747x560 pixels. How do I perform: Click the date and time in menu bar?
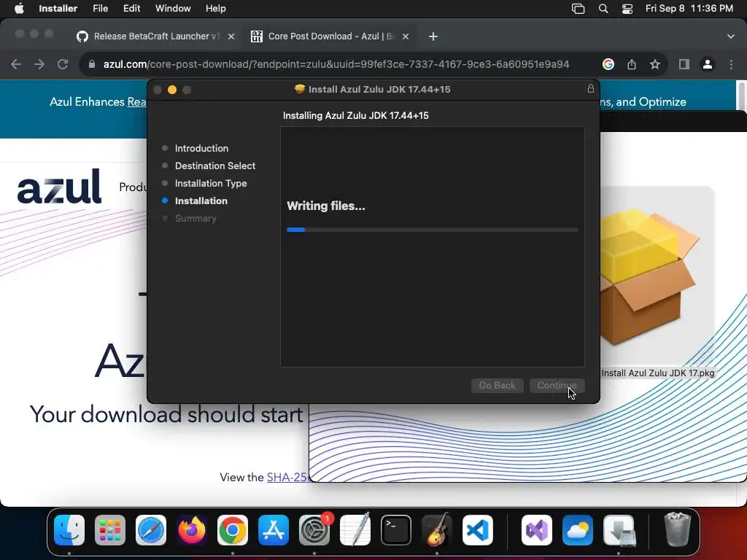pos(689,9)
